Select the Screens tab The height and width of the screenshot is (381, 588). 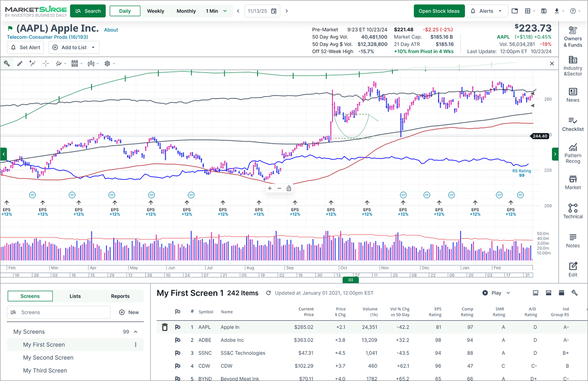[x=30, y=296]
